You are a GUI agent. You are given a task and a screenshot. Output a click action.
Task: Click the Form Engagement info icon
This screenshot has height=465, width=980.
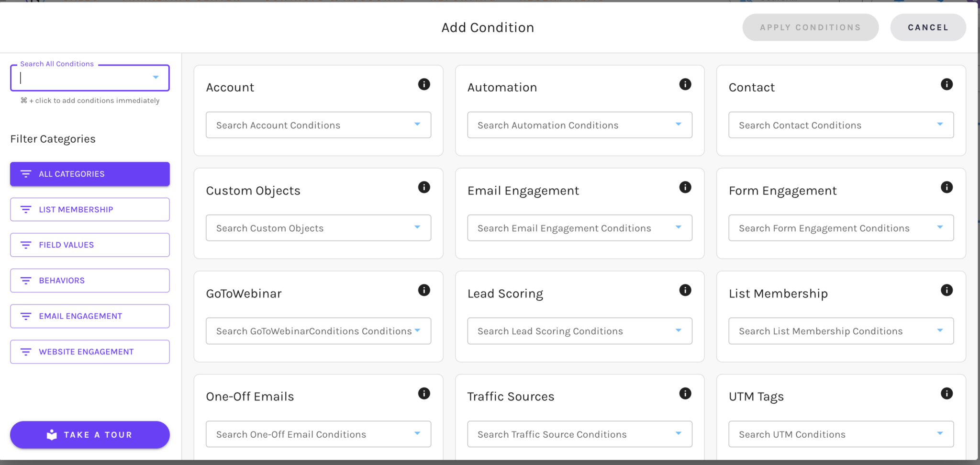point(947,187)
